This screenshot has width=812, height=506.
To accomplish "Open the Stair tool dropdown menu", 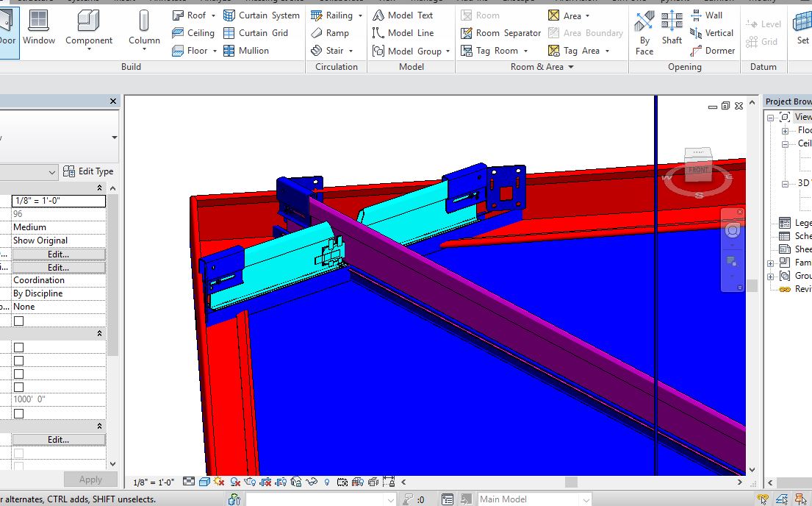I will (x=351, y=51).
